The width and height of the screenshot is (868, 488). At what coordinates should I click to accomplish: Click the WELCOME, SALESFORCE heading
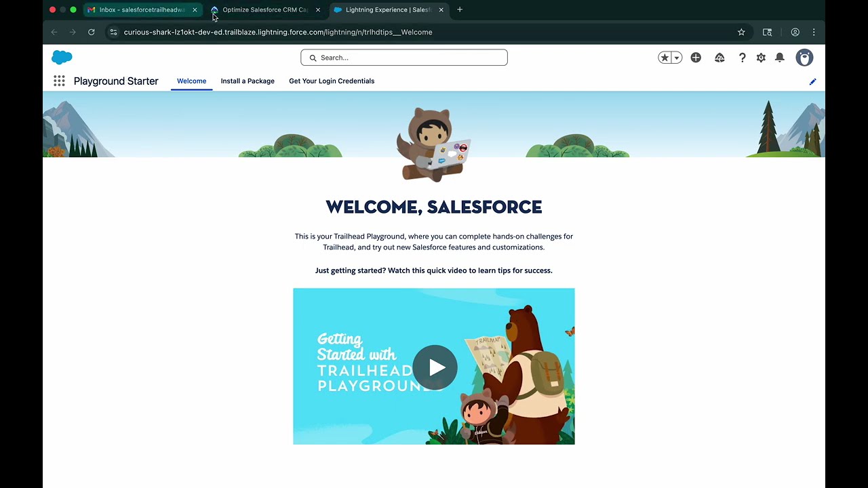point(434,207)
